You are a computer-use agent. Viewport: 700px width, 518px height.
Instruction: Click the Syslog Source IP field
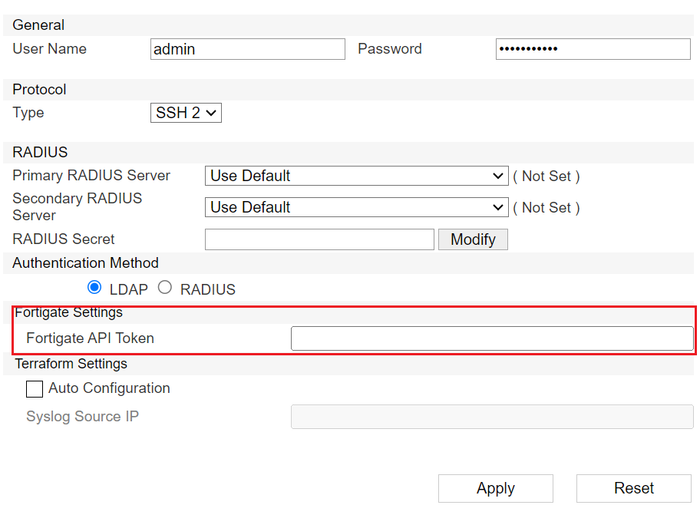491,416
